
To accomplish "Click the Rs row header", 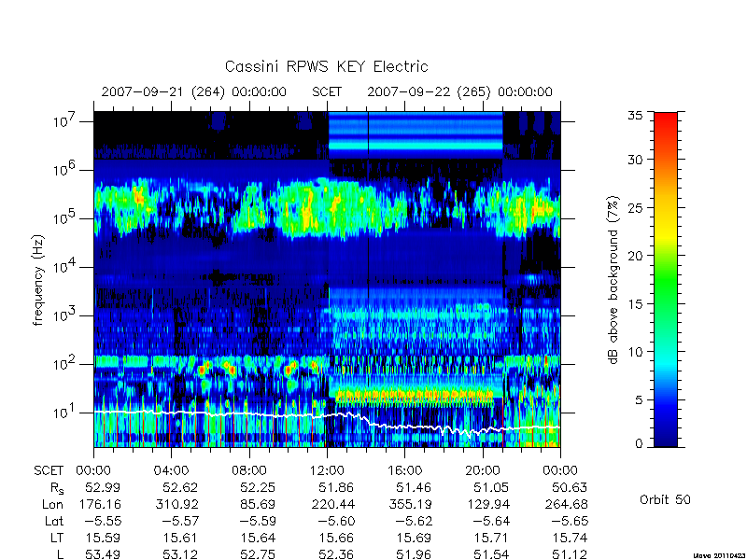I will pyautogui.click(x=57, y=487).
